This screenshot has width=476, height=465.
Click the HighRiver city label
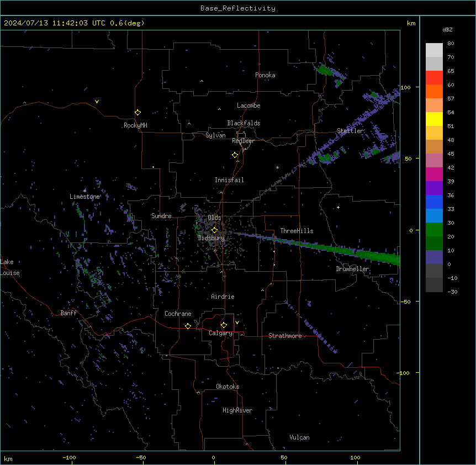[237, 410]
